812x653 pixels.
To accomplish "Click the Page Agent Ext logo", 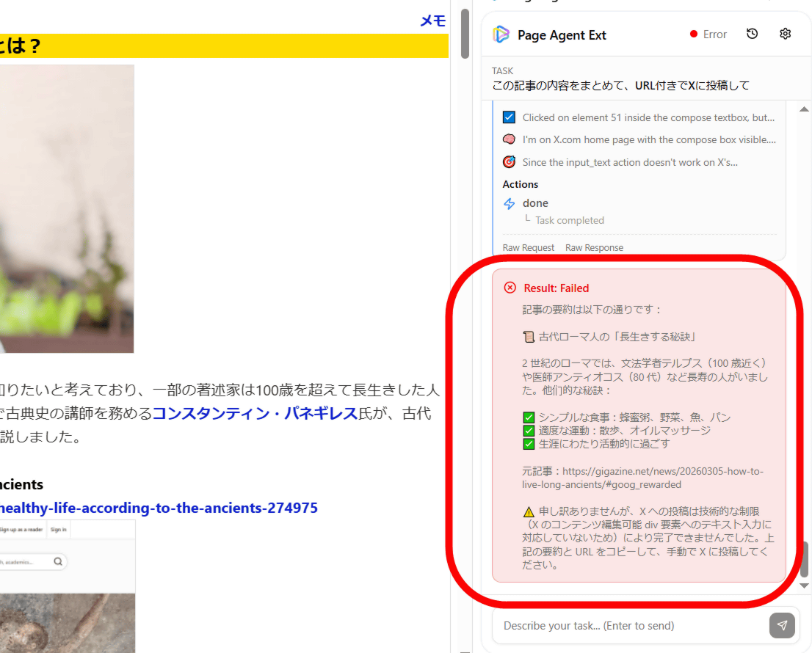I will pyautogui.click(x=501, y=34).
